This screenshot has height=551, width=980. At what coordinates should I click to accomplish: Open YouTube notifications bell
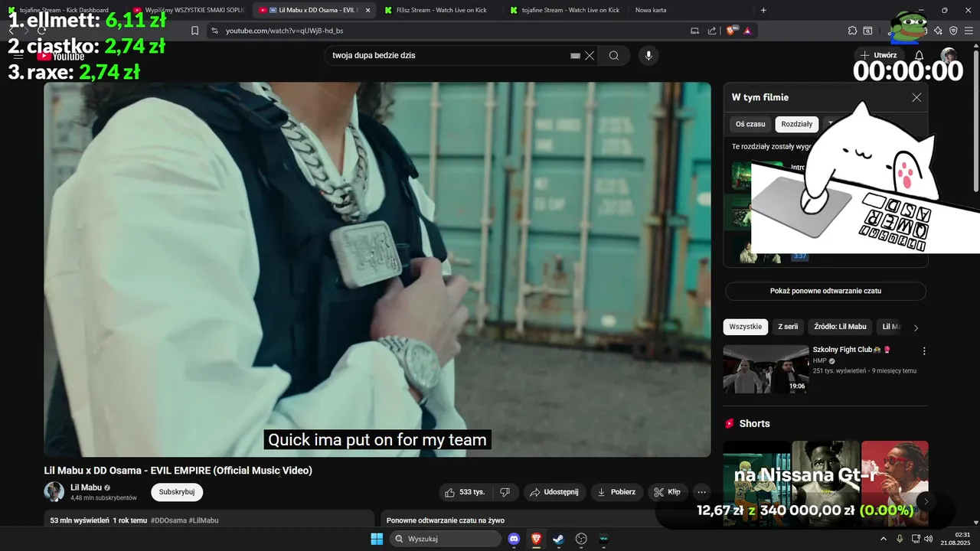click(x=920, y=55)
